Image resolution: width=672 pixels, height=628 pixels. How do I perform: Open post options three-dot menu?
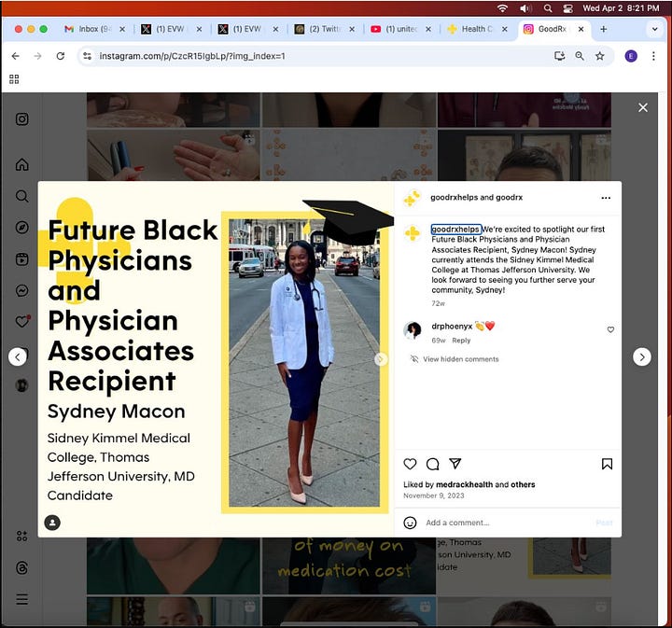[x=606, y=198]
